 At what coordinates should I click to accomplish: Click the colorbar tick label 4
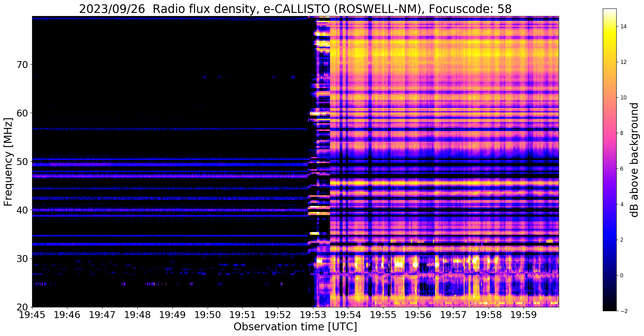pyautogui.click(x=622, y=204)
